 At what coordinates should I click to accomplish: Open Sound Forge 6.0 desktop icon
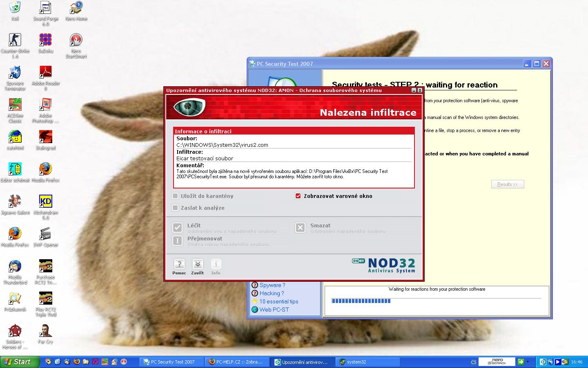tap(46, 14)
